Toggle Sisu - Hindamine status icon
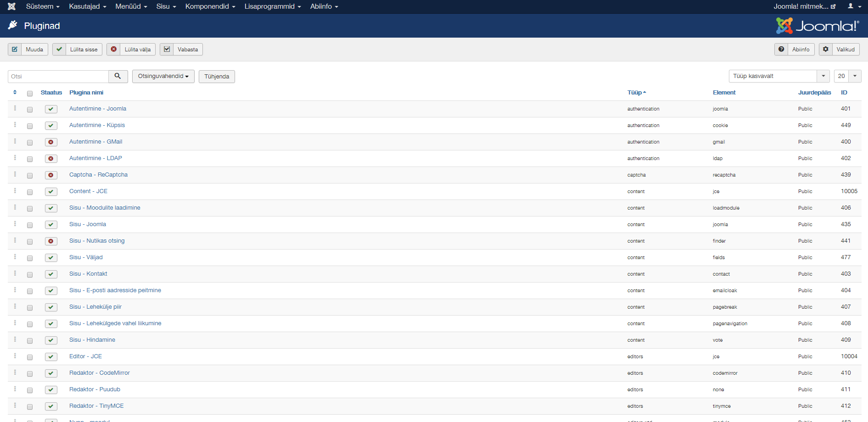This screenshot has height=422, width=868. point(51,340)
